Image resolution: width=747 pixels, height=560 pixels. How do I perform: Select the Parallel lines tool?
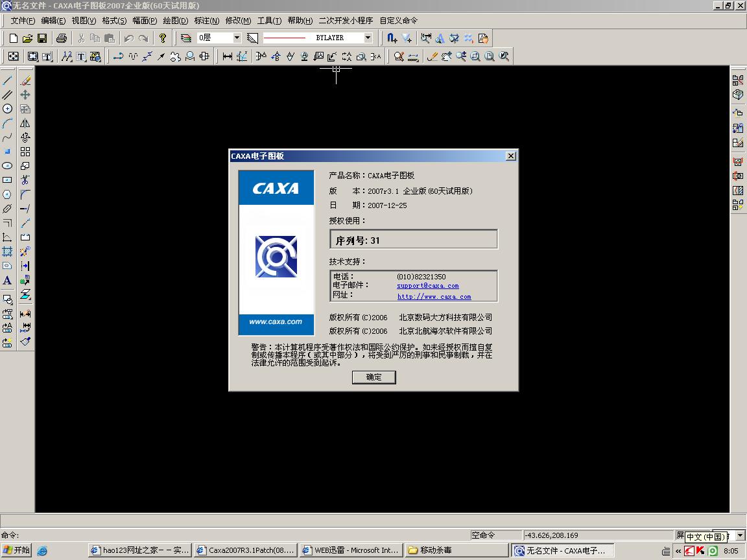point(8,95)
